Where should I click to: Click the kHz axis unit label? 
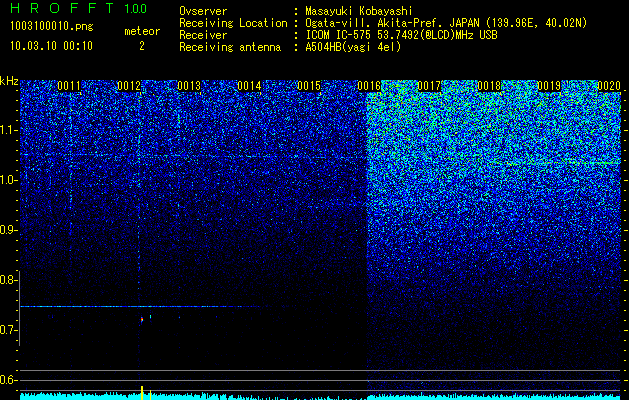tap(9, 81)
